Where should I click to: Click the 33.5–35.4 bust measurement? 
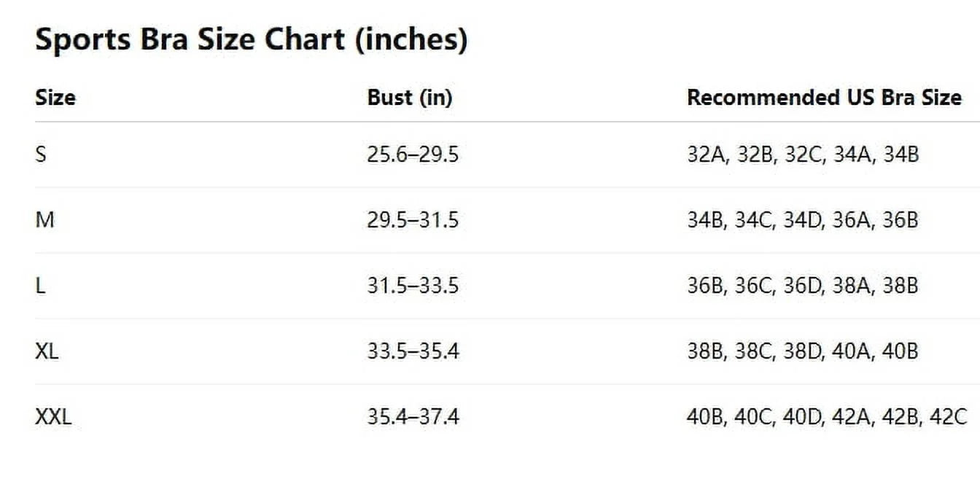413,351
